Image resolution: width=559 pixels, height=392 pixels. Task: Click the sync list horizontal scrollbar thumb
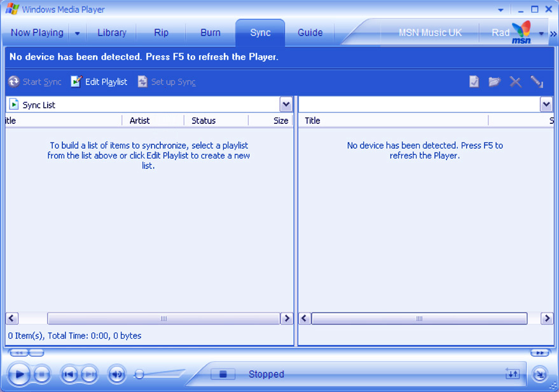pos(163,318)
